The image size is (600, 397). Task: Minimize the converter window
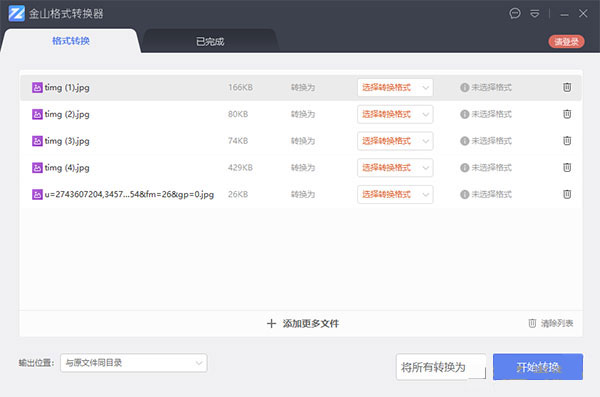click(564, 14)
